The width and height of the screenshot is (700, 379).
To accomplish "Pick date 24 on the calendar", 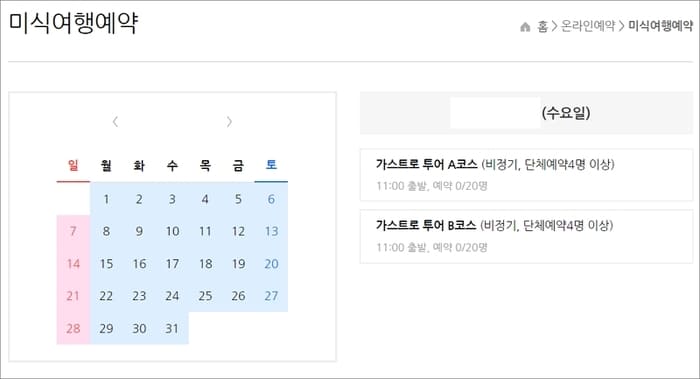I will [x=172, y=296].
